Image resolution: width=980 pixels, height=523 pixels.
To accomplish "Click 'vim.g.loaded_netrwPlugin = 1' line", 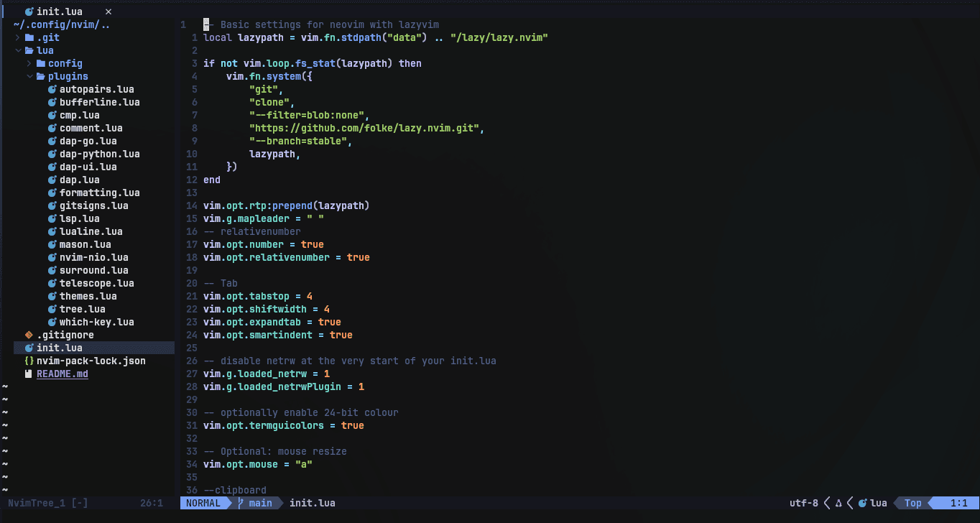I will point(284,387).
